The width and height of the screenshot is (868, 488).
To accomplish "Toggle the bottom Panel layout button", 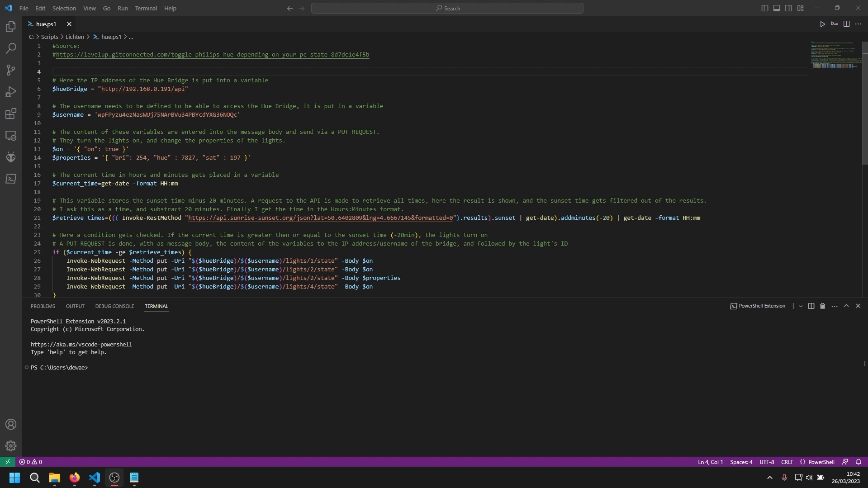I will [x=776, y=8].
